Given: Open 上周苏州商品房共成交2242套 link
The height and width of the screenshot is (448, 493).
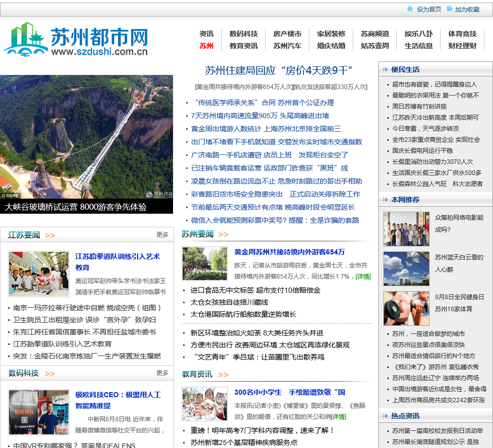Looking at the screenshot, I should [x=439, y=400].
